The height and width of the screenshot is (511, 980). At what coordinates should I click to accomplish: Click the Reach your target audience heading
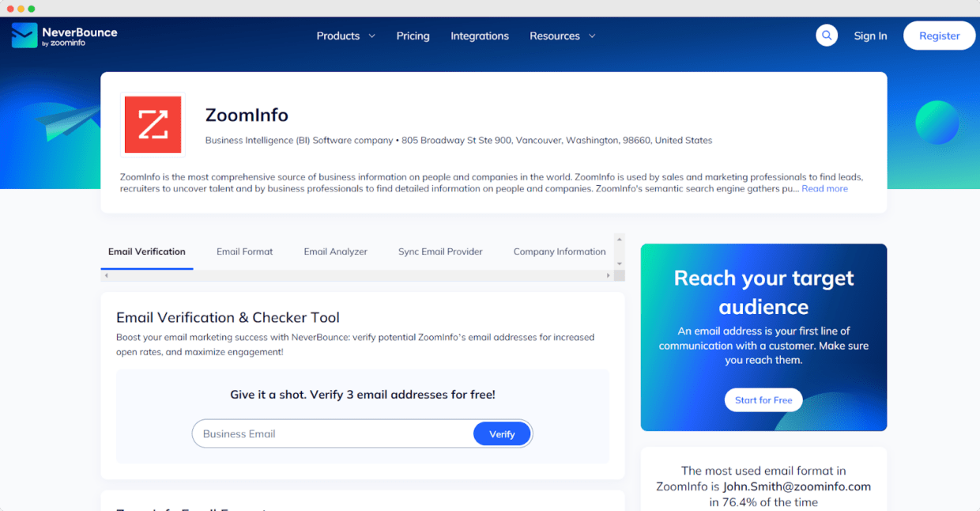tap(763, 293)
